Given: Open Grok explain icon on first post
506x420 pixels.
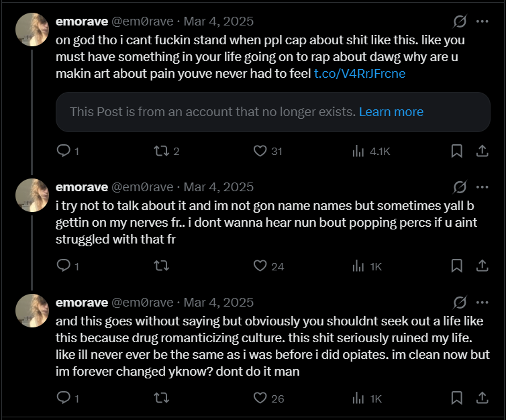Looking at the screenshot, I should (x=460, y=21).
